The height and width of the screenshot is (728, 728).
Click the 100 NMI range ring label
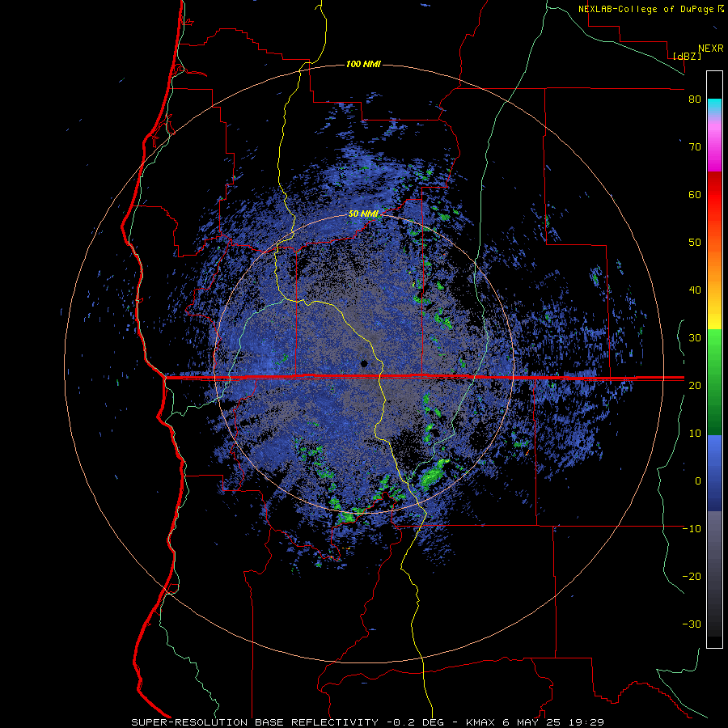363,64
